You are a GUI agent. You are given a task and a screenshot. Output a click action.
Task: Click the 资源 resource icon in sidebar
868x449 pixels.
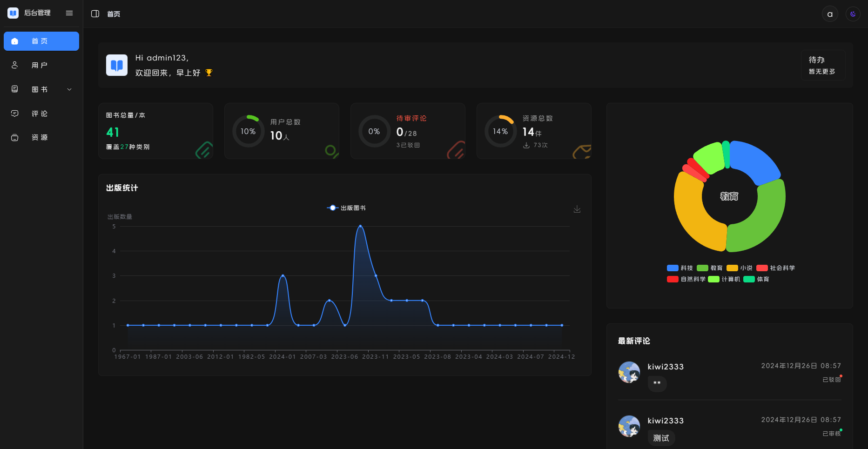[15, 138]
